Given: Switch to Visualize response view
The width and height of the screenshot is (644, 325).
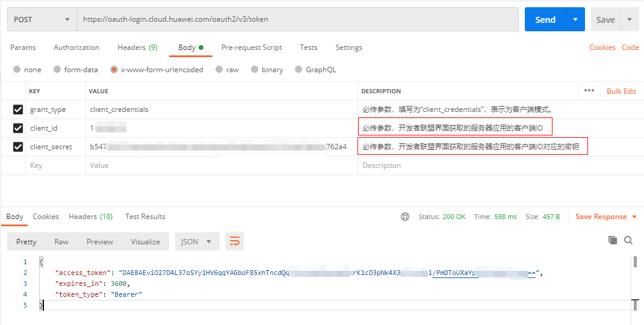Looking at the screenshot, I should [146, 241].
